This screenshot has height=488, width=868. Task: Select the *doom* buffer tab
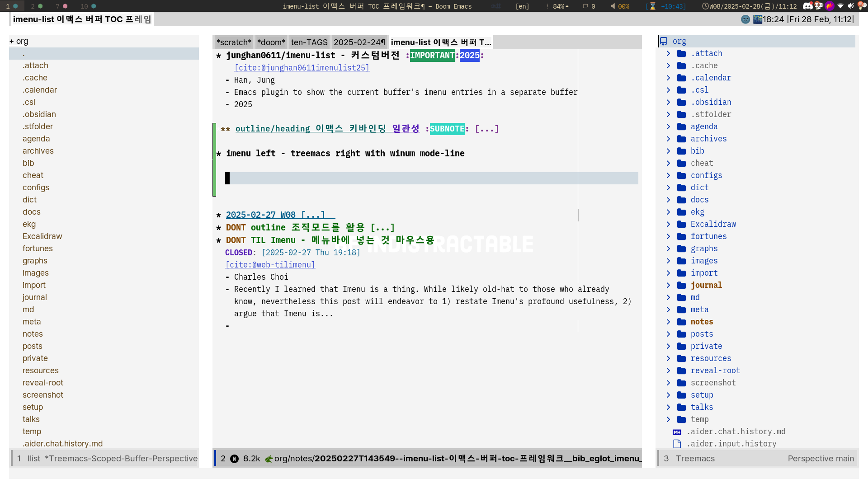(x=271, y=42)
